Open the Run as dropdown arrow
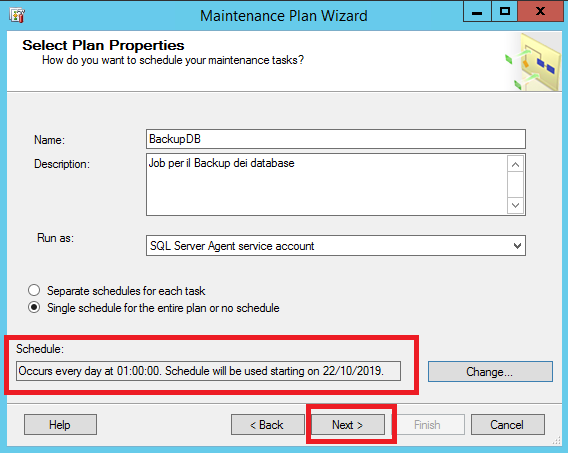 (x=517, y=246)
